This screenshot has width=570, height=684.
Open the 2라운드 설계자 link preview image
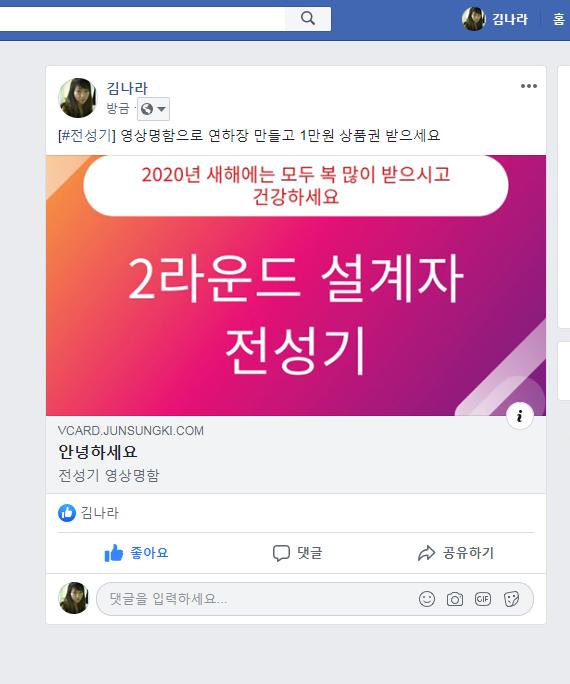point(296,285)
